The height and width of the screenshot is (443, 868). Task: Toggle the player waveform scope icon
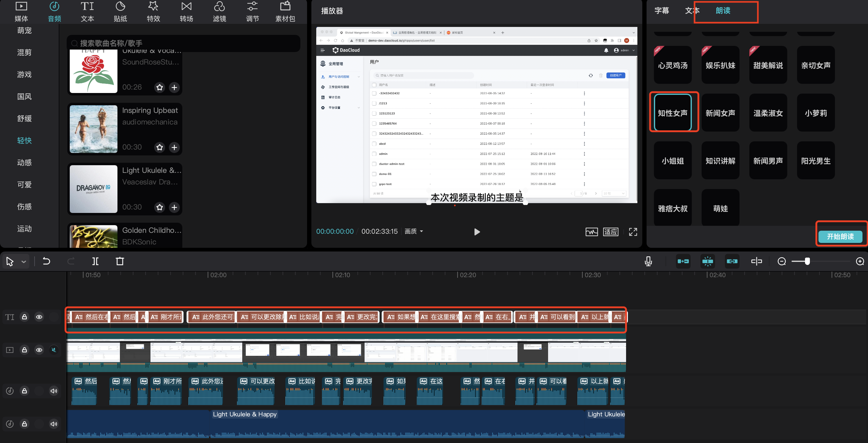[592, 232]
